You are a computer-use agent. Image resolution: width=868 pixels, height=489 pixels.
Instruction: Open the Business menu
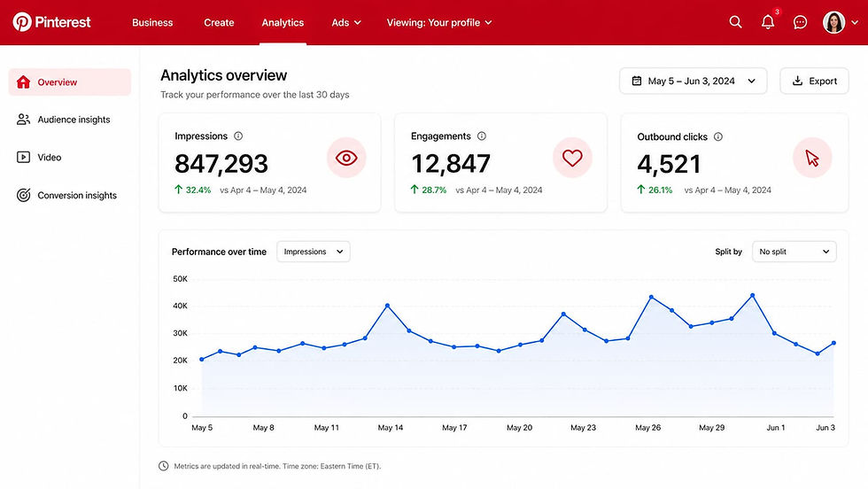pos(152,23)
